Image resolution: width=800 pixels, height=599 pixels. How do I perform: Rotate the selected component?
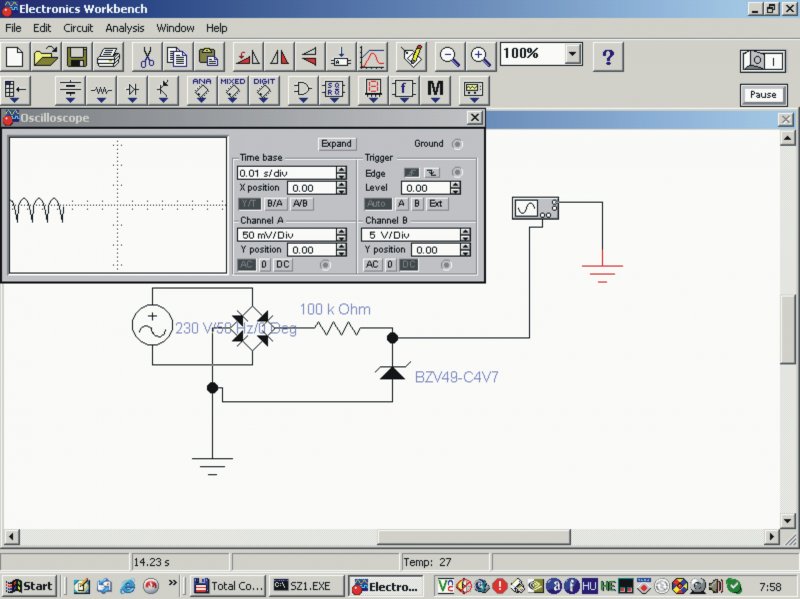(247, 56)
